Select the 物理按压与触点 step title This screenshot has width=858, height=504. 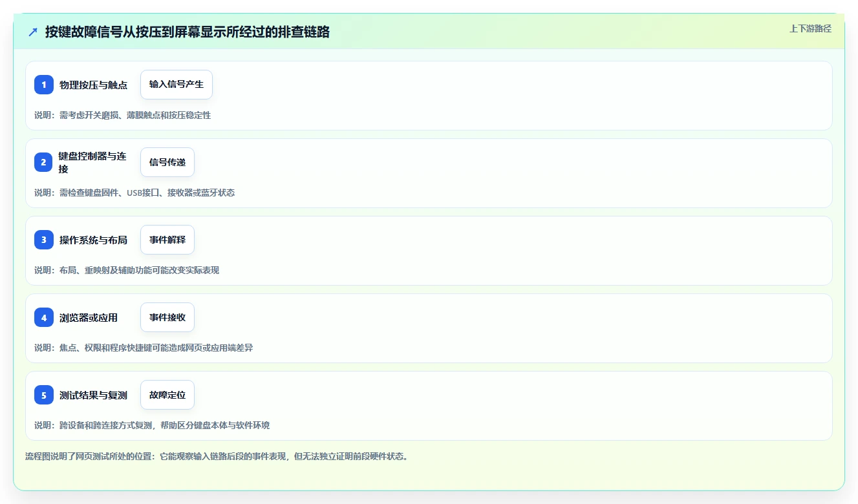pyautogui.click(x=93, y=85)
